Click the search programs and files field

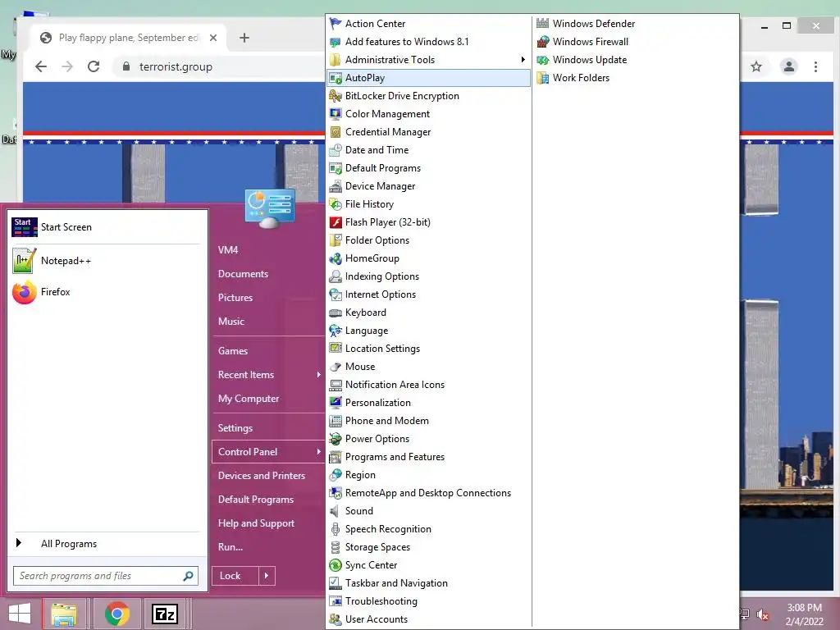tap(106, 576)
